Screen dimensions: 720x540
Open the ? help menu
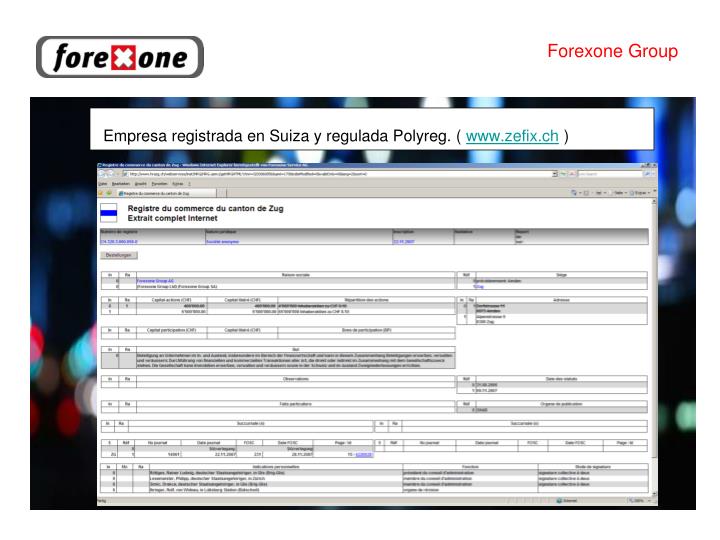189,184
